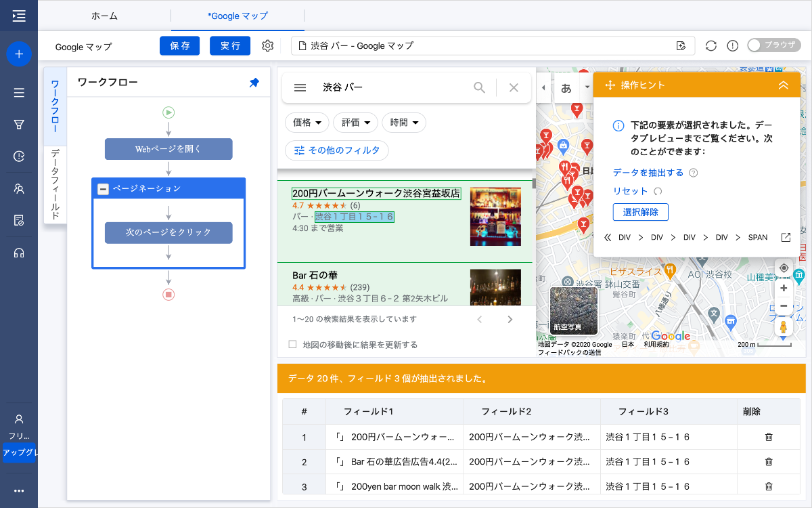The width and height of the screenshot is (812, 508).
Task: Select the データフィールド vertical tab
Action: point(55,184)
